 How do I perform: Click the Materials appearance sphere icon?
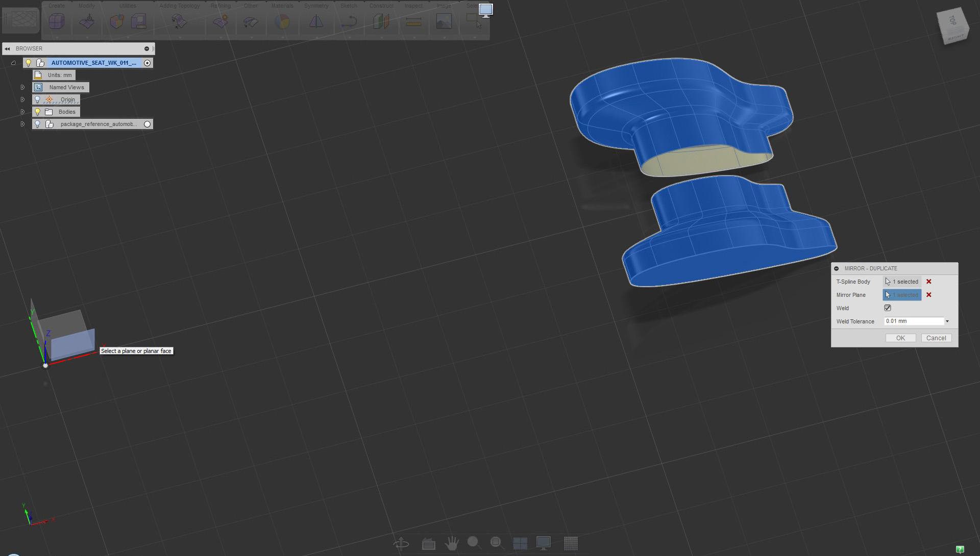pyautogui.click(x=282, y=21)
